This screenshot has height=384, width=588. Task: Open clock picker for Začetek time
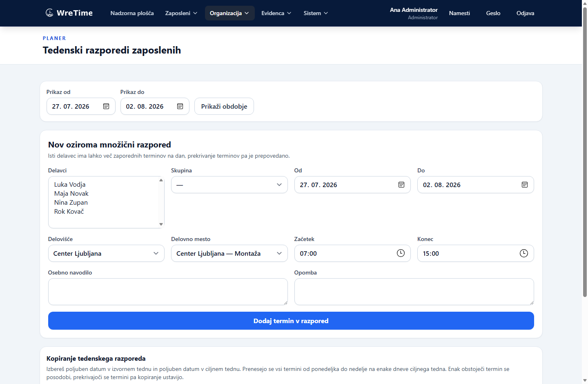coord(401,253)
